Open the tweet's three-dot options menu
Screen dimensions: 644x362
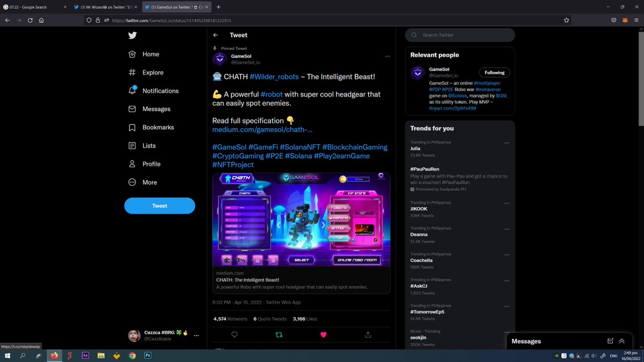387,56
